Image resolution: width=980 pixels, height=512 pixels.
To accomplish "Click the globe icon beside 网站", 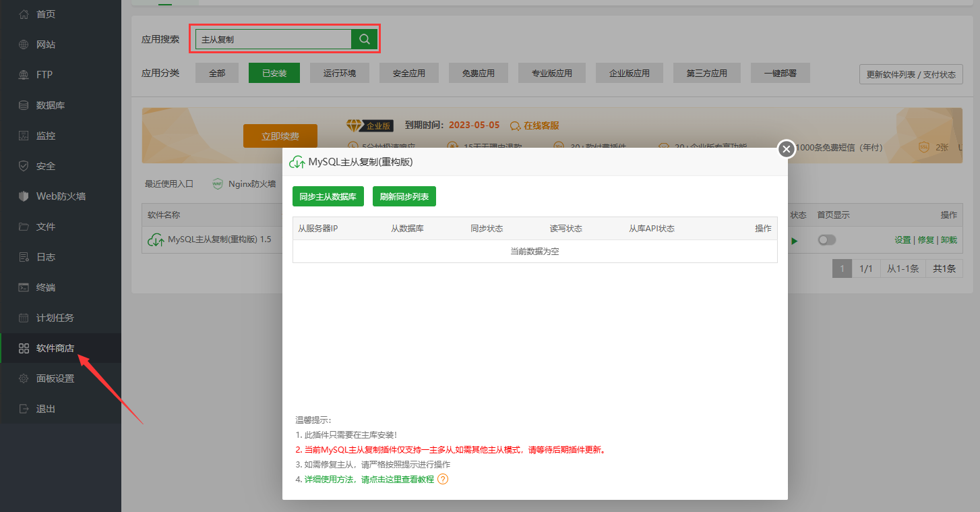I will click(24, 45).
